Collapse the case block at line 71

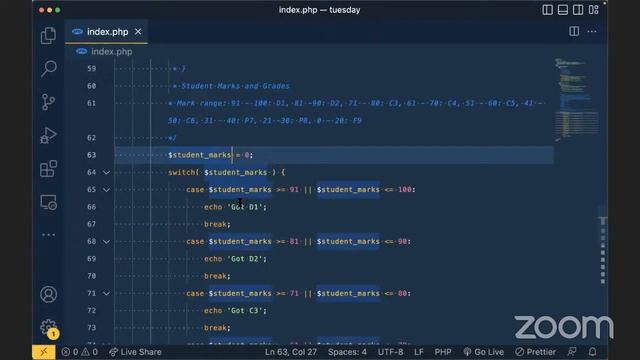coord(106,293)
